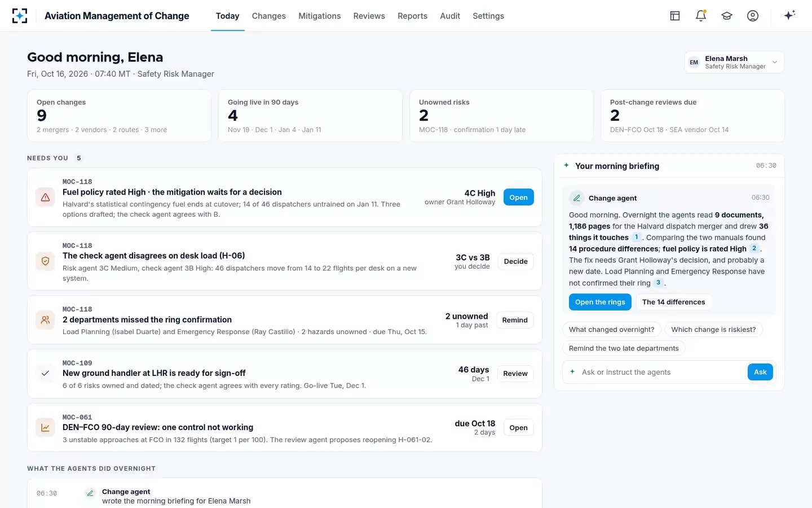812x508 pixels.
Task: Click the pencil icon in overnight agents log
Action: [x=90, y=493]
